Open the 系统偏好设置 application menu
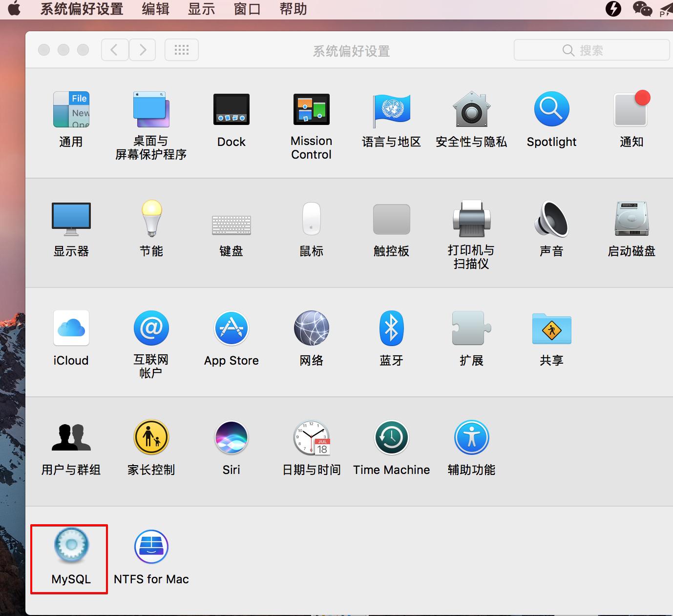This screenshot has width=673, height=616. click(82, 9)
